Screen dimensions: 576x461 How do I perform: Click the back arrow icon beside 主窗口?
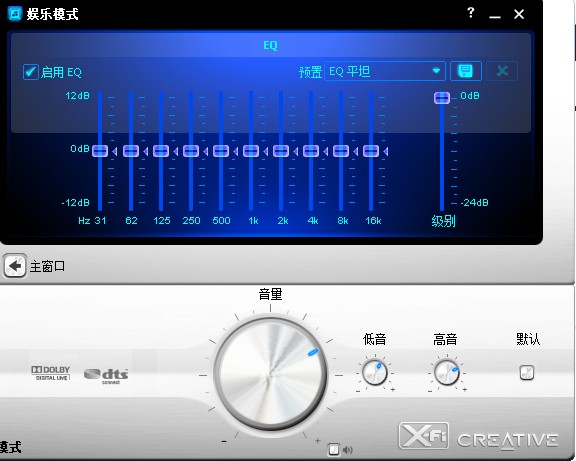(15, 266)
